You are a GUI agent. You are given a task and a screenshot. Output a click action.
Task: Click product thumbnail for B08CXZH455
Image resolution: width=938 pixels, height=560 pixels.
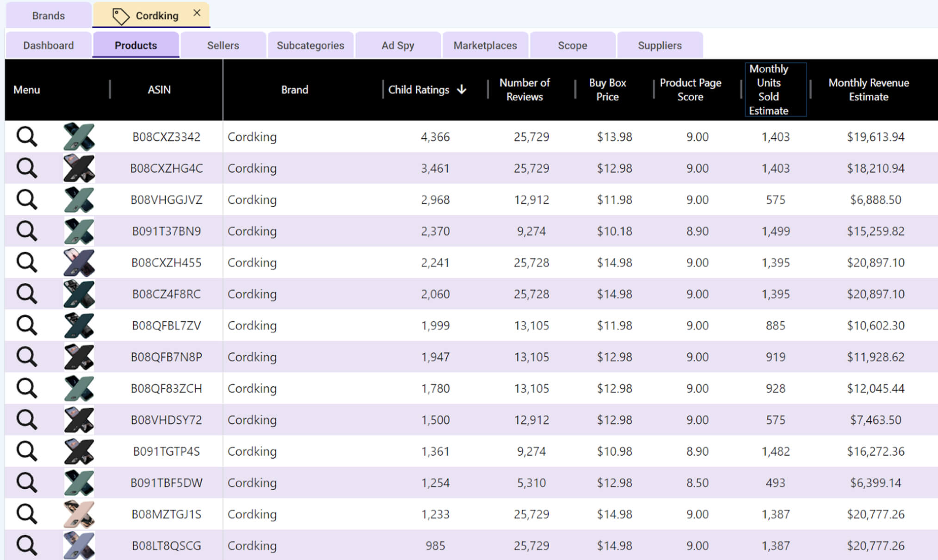tap(79, 263)
